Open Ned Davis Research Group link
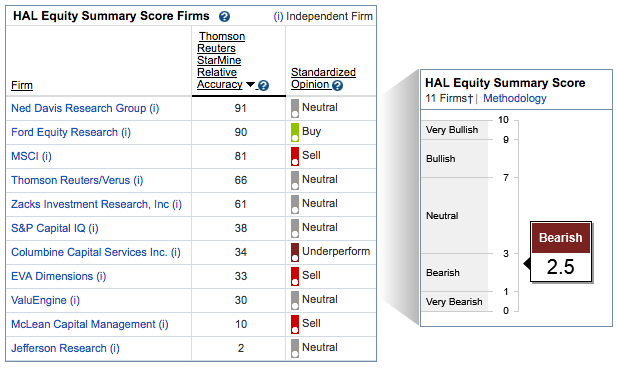 tap(85, 108)
